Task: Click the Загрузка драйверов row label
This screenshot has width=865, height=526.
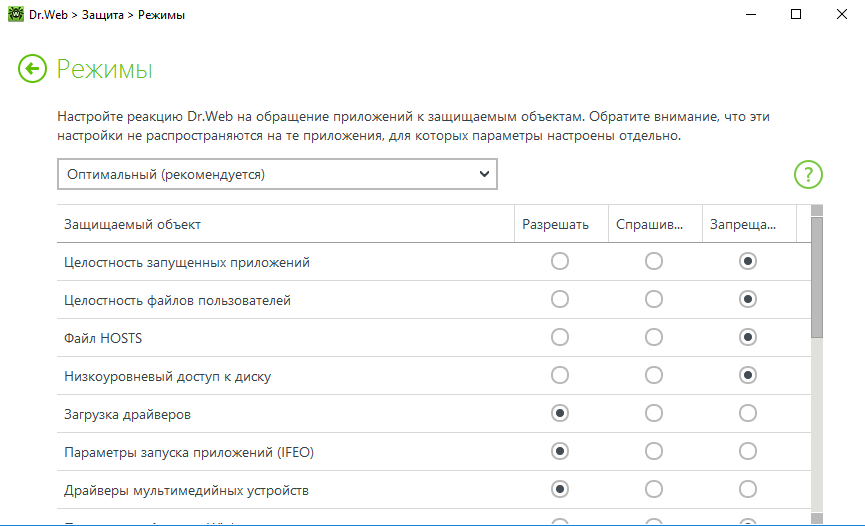Action: (x=127, y=415)
